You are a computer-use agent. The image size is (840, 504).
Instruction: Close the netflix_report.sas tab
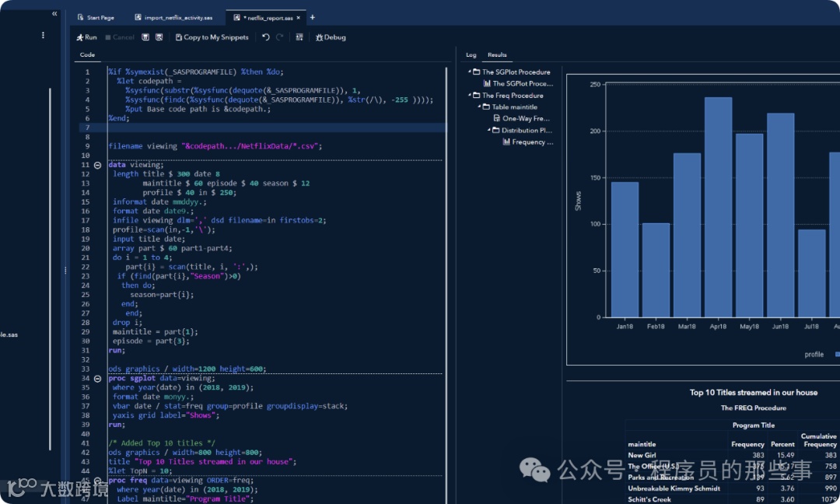pyautogui.click(x=299, y=18)
